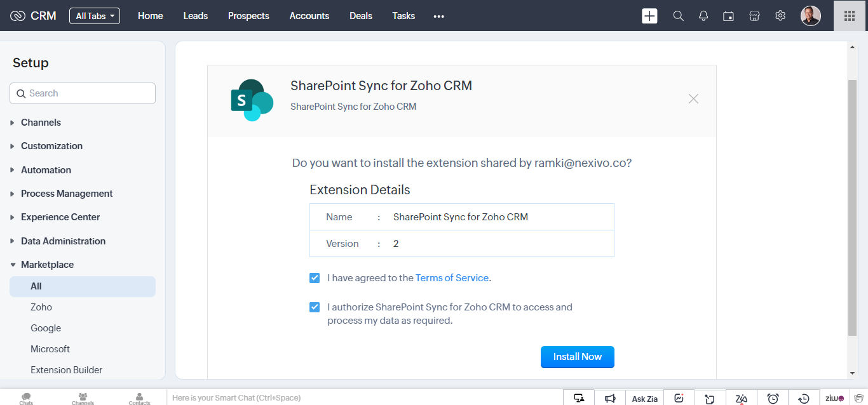Open the recent items history icon
This screenshot has width=868, height=405.
804,398
